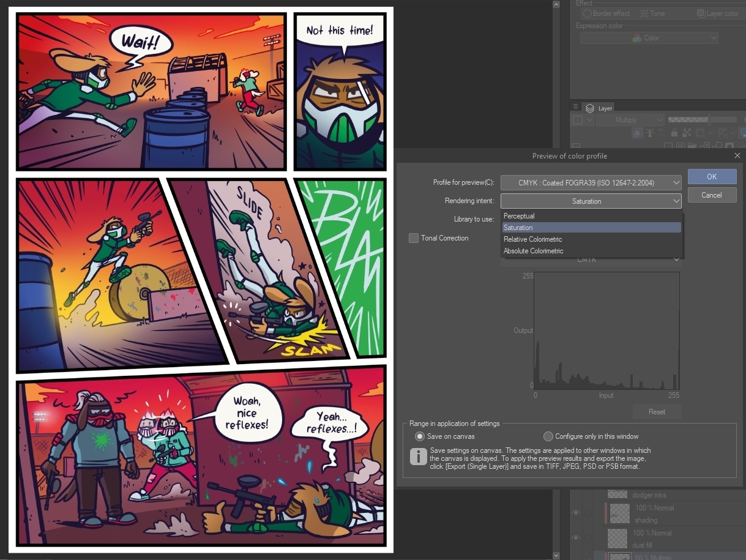746x560 pixels.
Task: Click the Lock Layer padlock icon
Action: coord(674,133)
